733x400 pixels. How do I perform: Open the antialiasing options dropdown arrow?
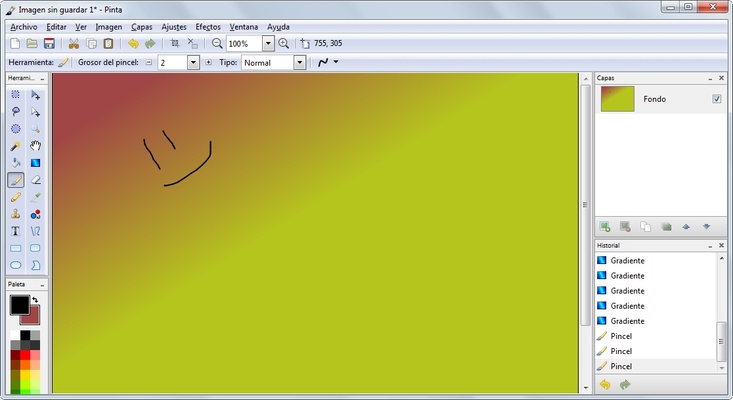(x=336, y=62)
